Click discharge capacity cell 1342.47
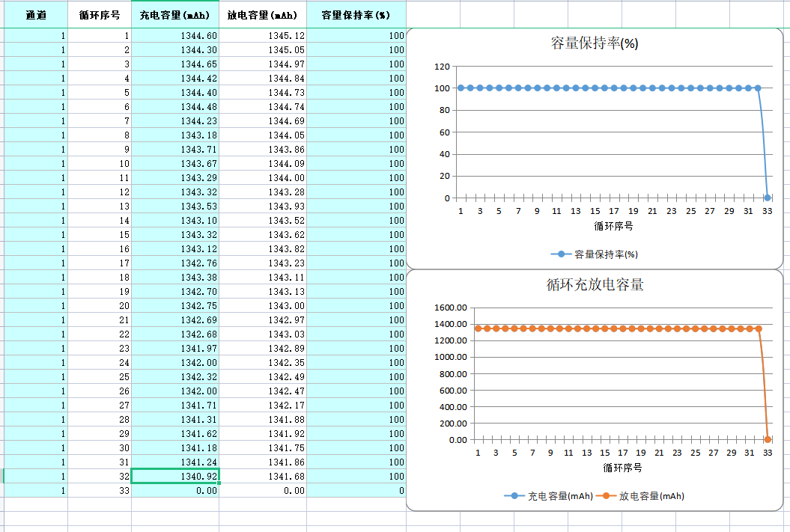 [263, 391]
